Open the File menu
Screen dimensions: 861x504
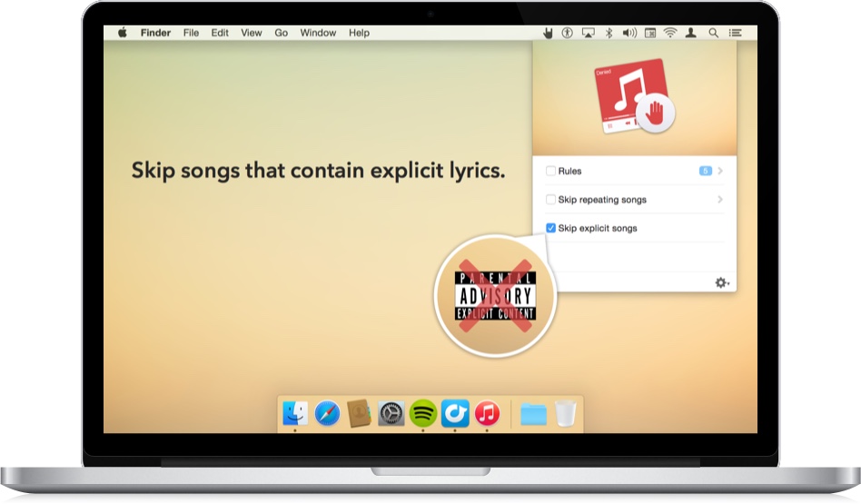coord(191,33)
